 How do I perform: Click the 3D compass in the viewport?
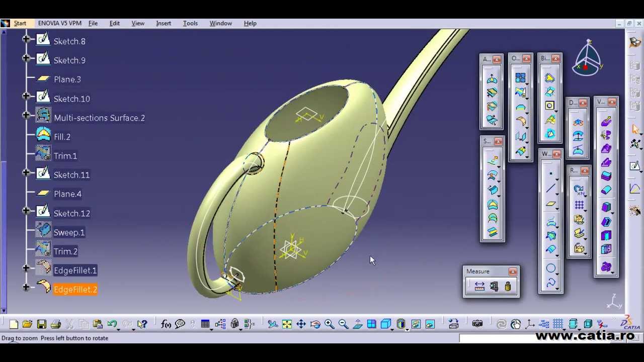(587, 58)
